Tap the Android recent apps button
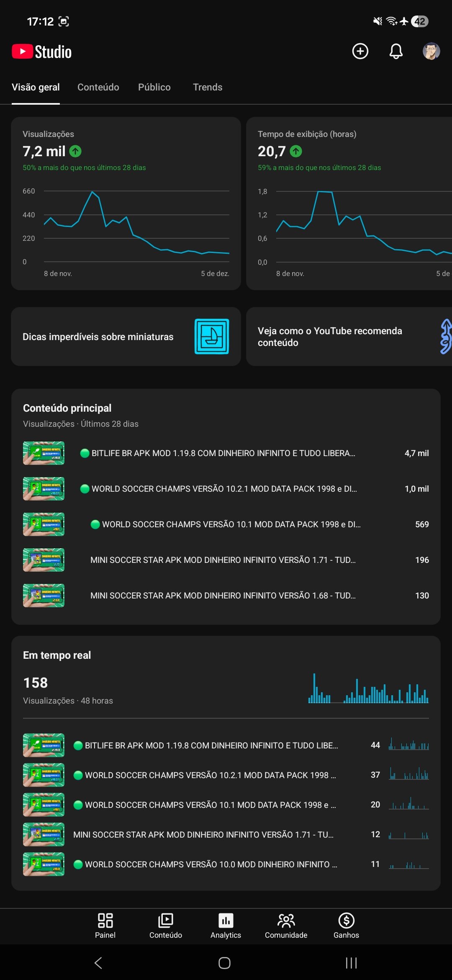The height and width of the screenshot is (980, 452). [351, 963]
